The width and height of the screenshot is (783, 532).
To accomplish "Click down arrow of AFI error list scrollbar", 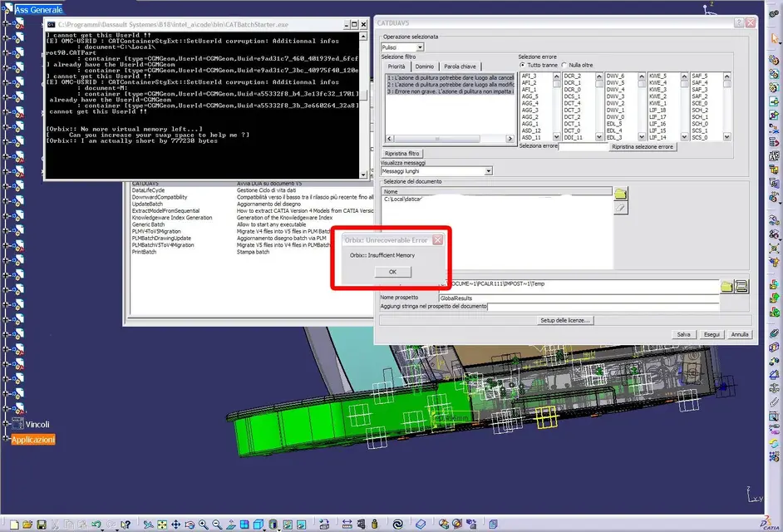I will pos(557,137).
